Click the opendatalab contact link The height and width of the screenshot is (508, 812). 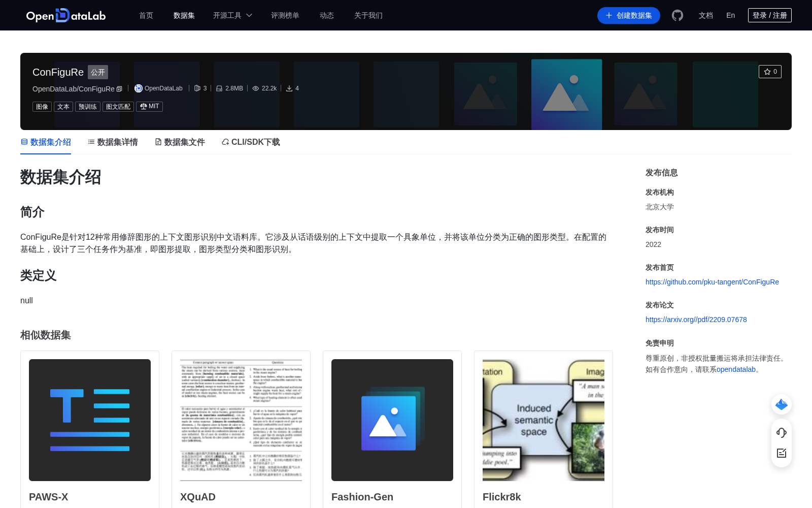(x=736, y=369)
